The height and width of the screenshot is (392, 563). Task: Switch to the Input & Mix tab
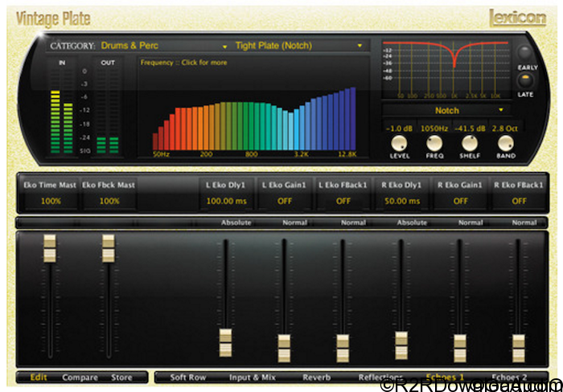click(252, 378)
